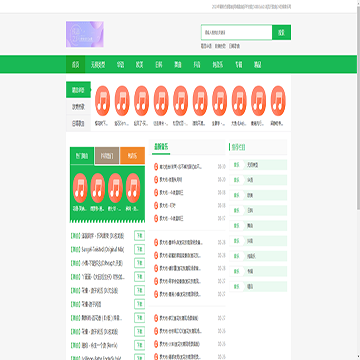Switch to the orange tab above song panel
This screenshot has height=360, width=360.
tap(132, 156)
